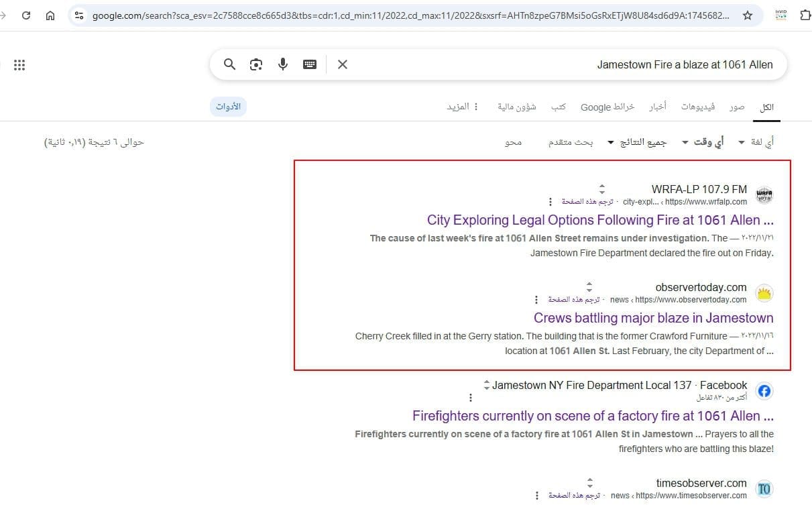Click the observertoday.com sun favicon
812x505 pixels.
pos(764,293)
